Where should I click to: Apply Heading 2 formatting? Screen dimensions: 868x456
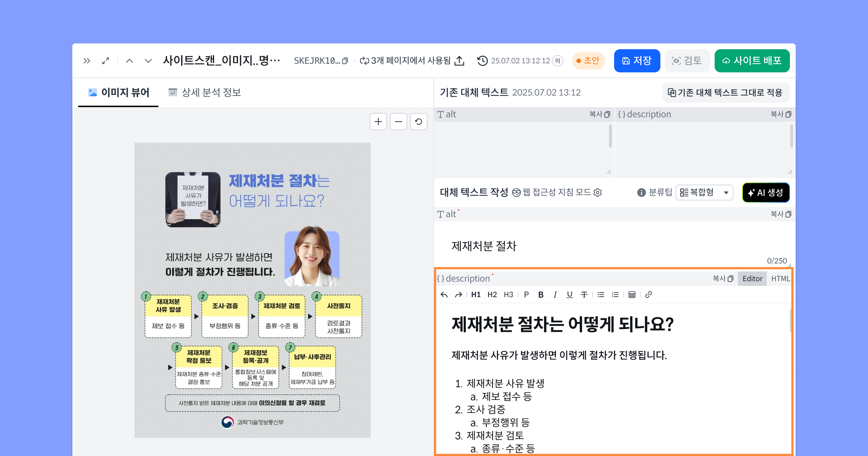(x=492, y=295)
